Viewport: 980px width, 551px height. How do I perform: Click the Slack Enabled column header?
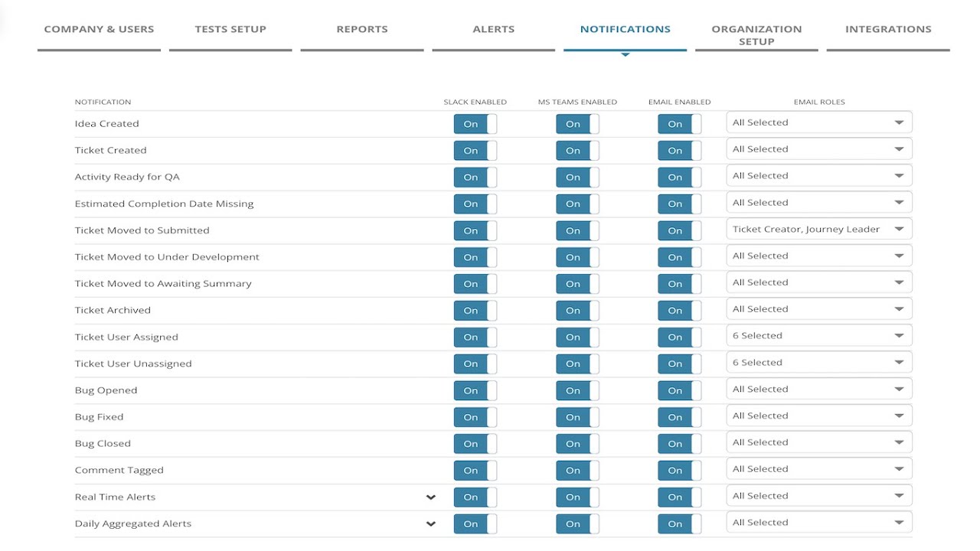[475, 102]
